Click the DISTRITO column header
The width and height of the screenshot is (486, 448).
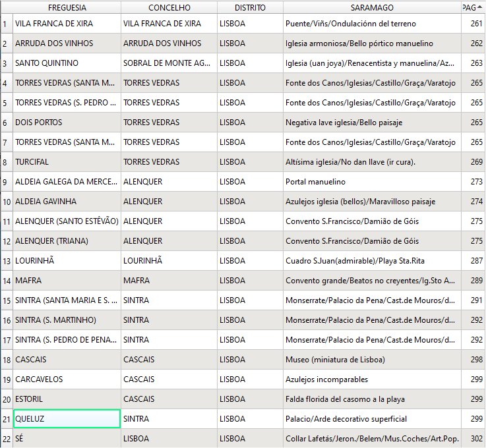(250, 7)
